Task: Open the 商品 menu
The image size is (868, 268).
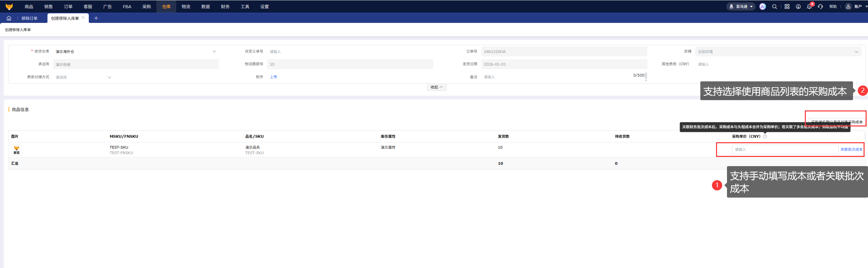Action: [x=29, y=6]
